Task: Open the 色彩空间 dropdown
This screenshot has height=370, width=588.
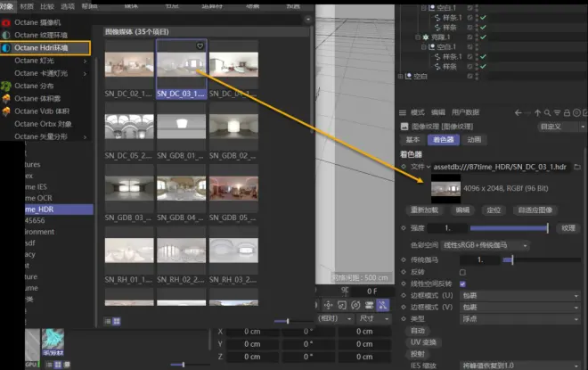Action: click(486, 245)
